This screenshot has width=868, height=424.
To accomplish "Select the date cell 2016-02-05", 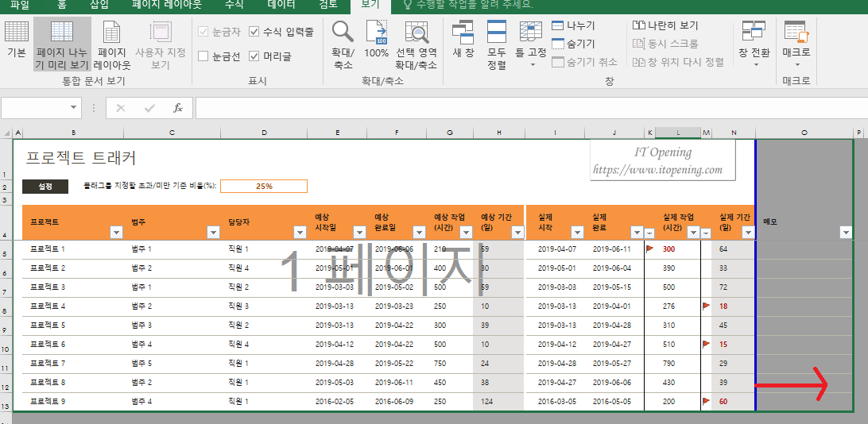I will tap(335, 401).
